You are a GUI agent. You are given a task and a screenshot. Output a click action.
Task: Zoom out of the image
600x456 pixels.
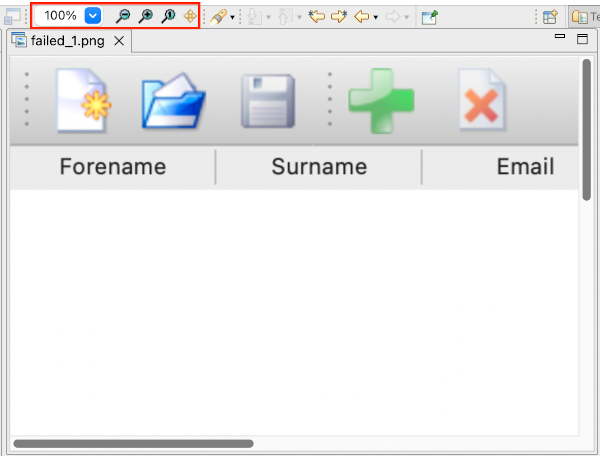tap(122, 16)
